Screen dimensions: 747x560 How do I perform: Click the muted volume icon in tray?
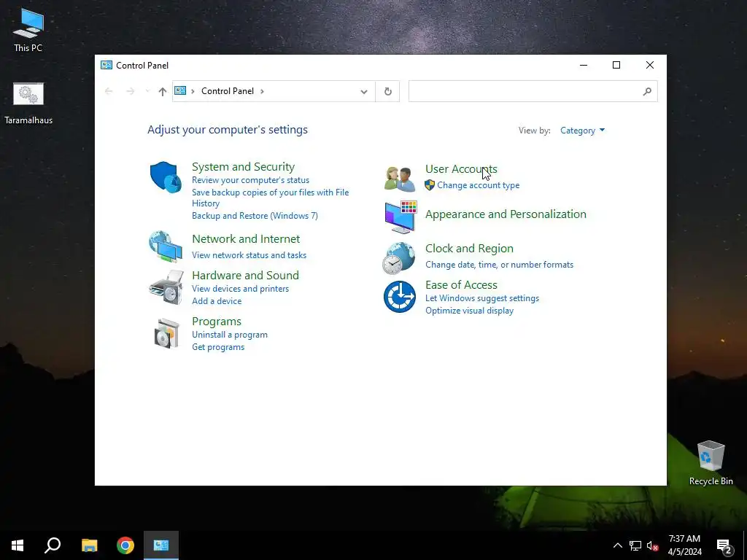(x=652, y=545)
